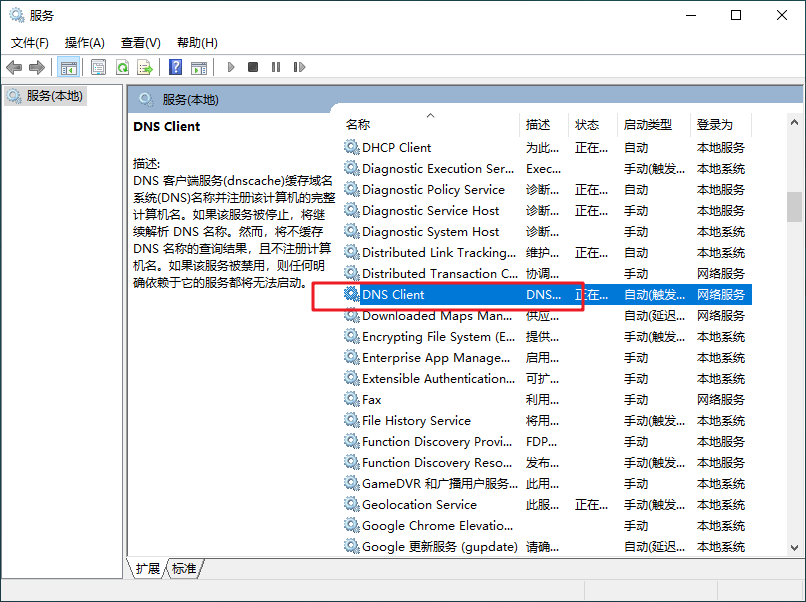This screenshot has width=806, height=602.
Task: Click the Forward arrow in the toolbar
Action: [x=37, y=67]
